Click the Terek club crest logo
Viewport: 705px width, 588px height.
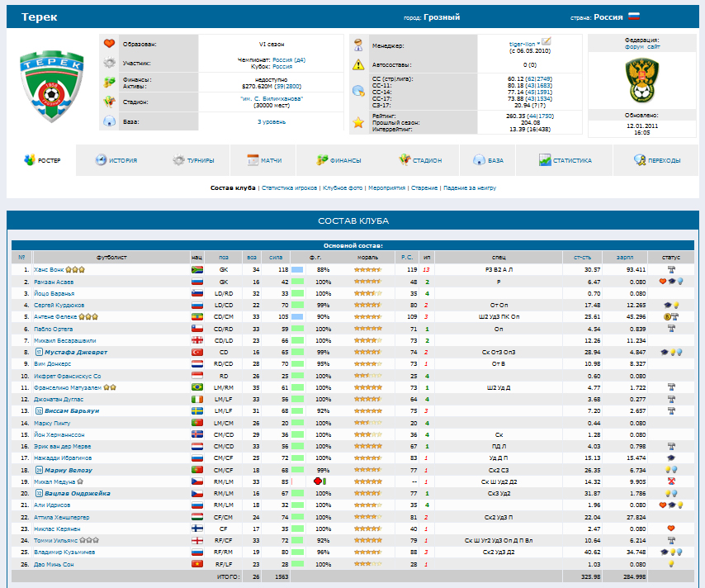tap(51, 83)
